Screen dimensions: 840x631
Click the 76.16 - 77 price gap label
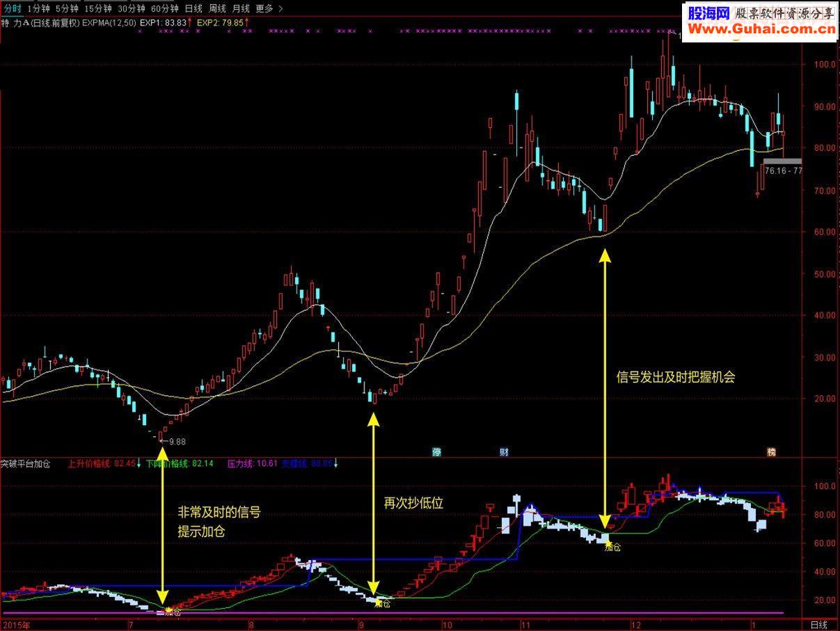coord(783,170)
